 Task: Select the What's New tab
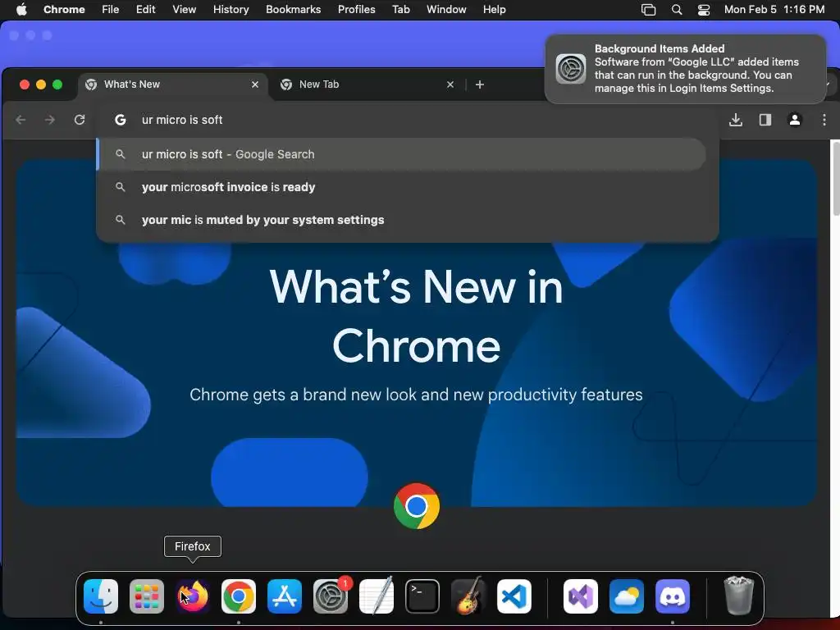coord(171,84)
